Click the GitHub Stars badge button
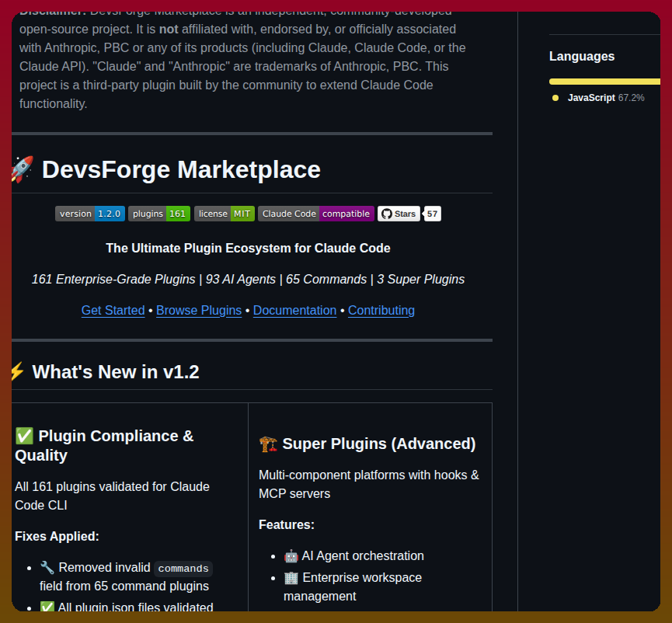Screen dimensions: 672x623 pyautogui.click(x=399, y=214)
